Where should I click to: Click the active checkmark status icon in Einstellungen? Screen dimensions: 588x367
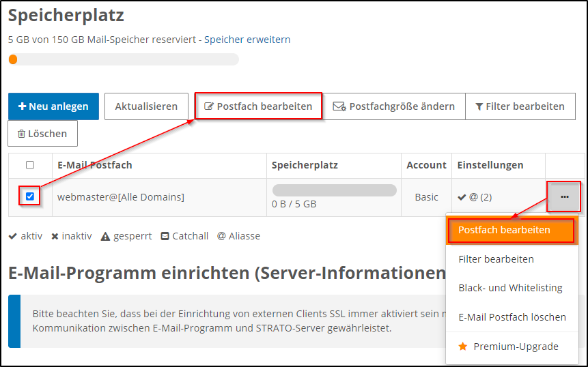point(462,197)
